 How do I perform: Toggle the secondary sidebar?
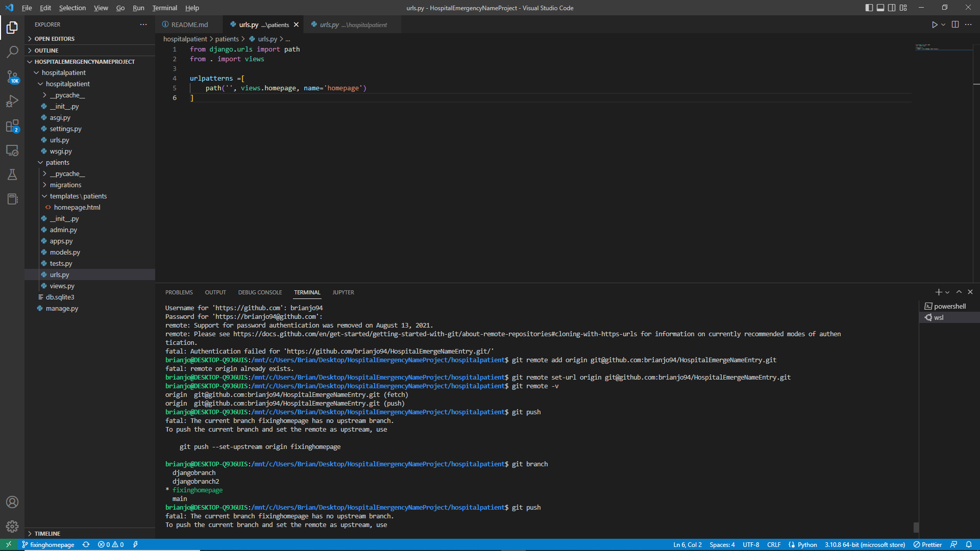[x=892, y=8]
